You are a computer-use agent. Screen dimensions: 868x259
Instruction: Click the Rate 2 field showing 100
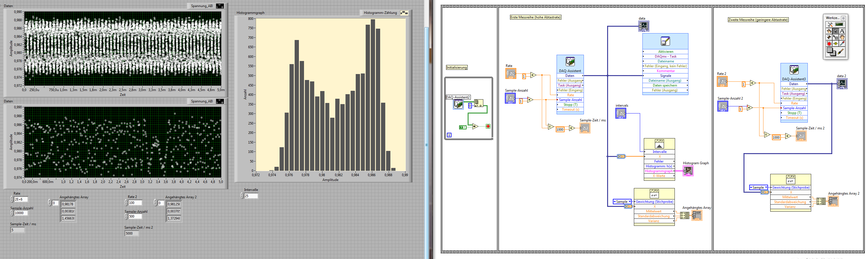tap(135, 203)
